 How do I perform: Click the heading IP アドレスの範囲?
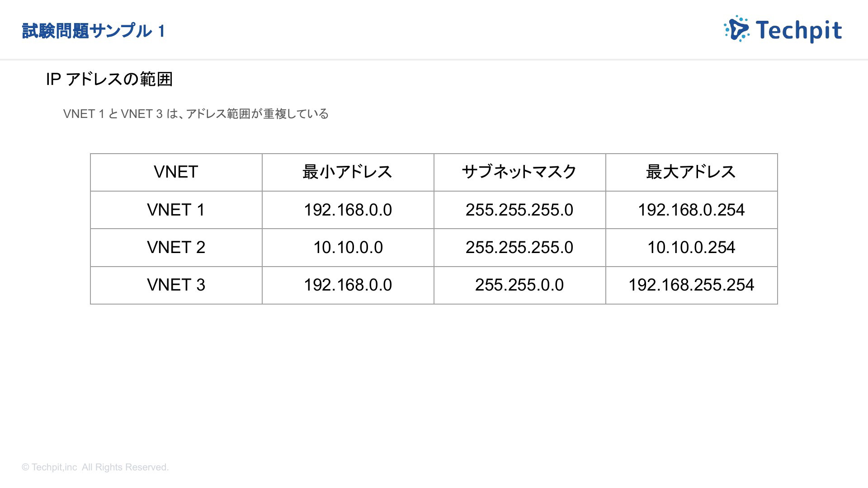(109, 80)
